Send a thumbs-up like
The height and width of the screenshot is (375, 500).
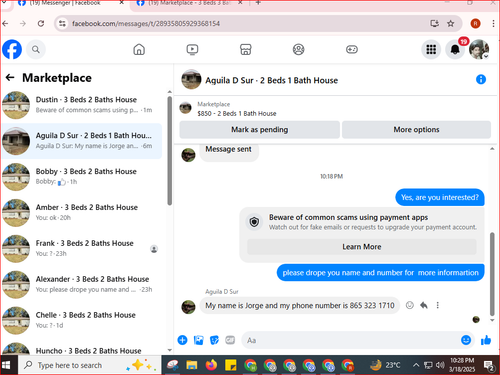[486, 340]
